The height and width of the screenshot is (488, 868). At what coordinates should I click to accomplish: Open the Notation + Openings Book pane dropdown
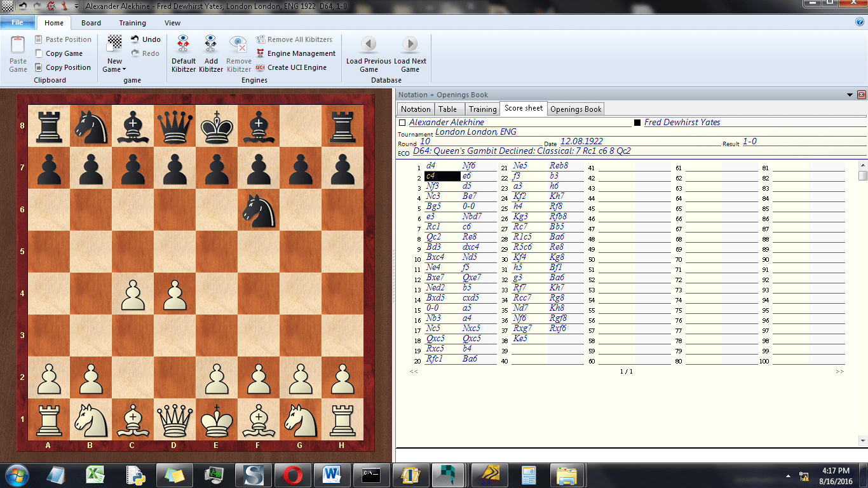point(850,94)
